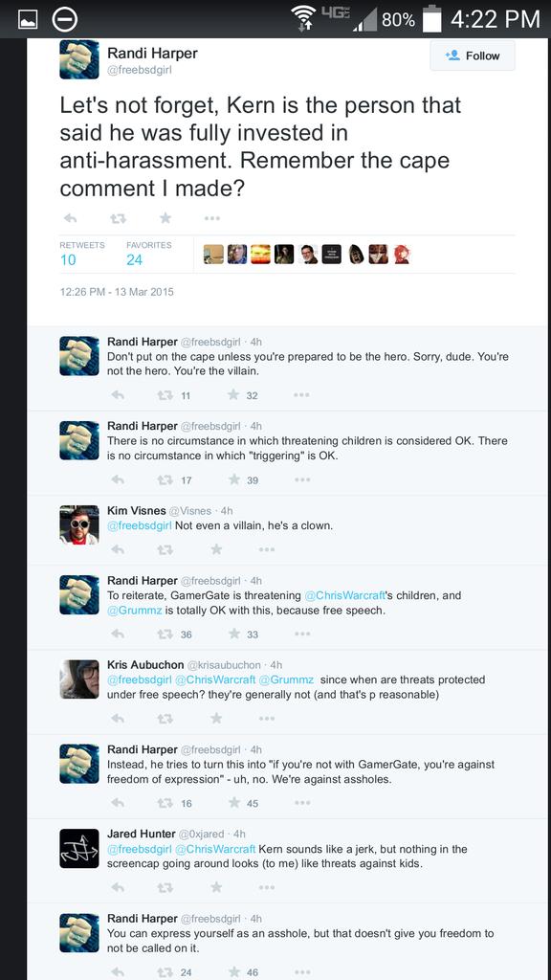The height and width of the screenshot is (980, 551).
Task: Open Kim Visnes's profile picture
Action: click(x=79, y=524)
